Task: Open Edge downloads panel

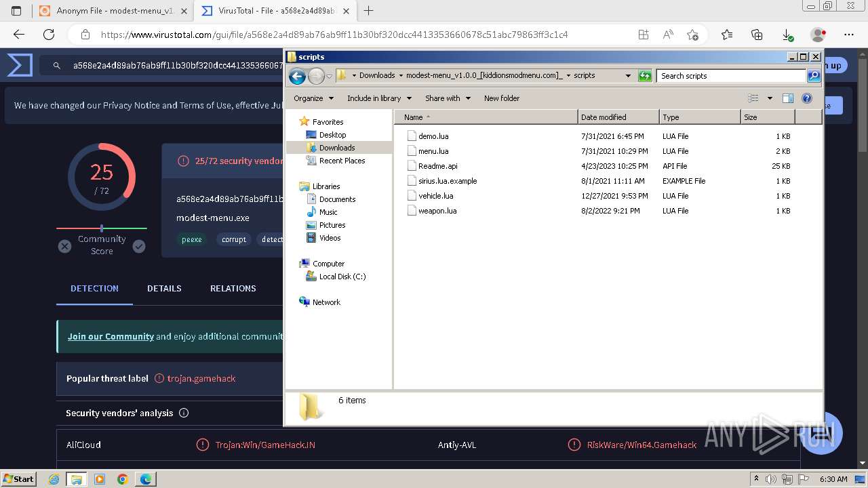Action: click(787, 35)
